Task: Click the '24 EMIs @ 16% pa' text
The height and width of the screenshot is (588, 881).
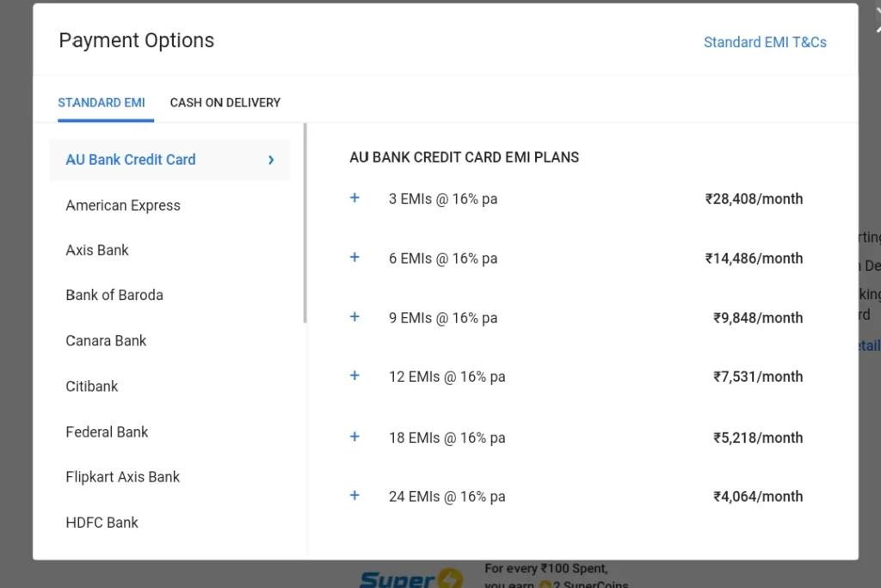Action: pos(447,497)
